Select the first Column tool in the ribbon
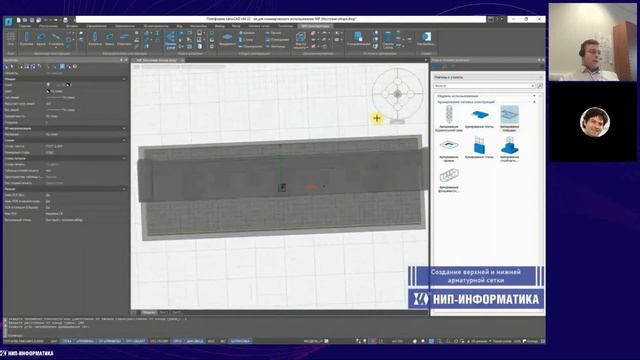 pos(27,39)
